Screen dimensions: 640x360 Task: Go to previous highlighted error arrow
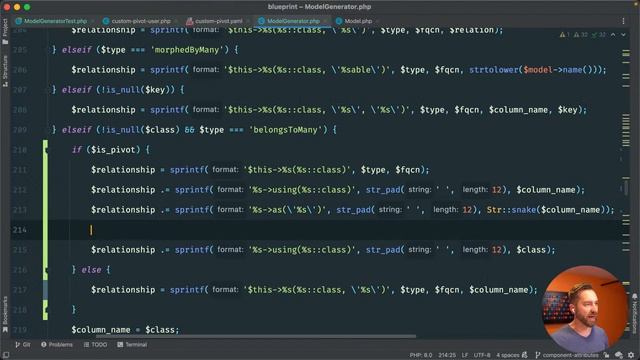point(613,35)
